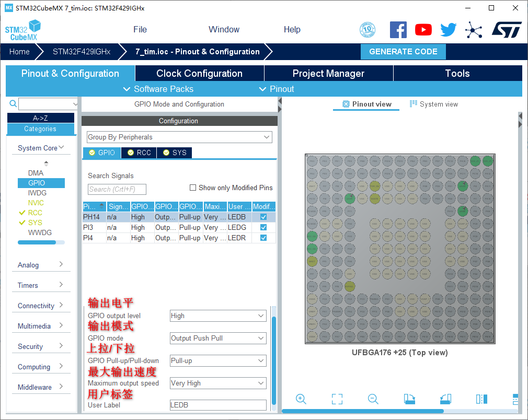Screen dimensions: 528x420
Task: Open the GPIO output level dropdown
Action: (x=218, y=316)
